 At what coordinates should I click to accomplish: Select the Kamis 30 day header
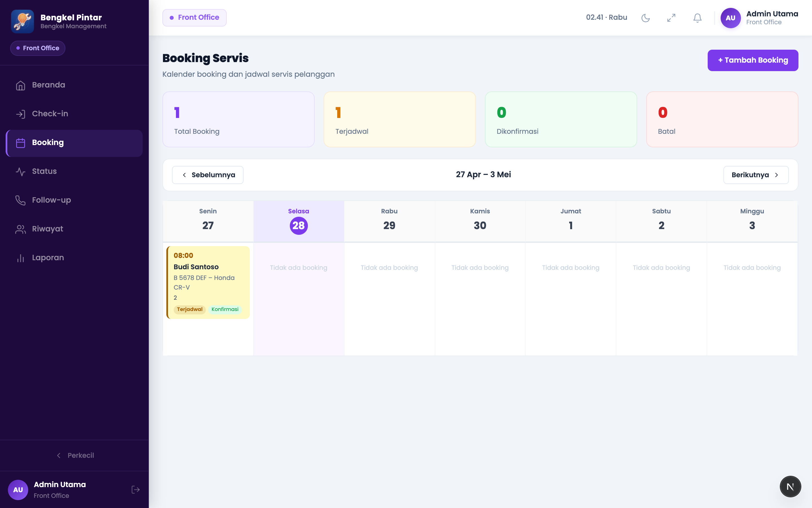point(480,222)
